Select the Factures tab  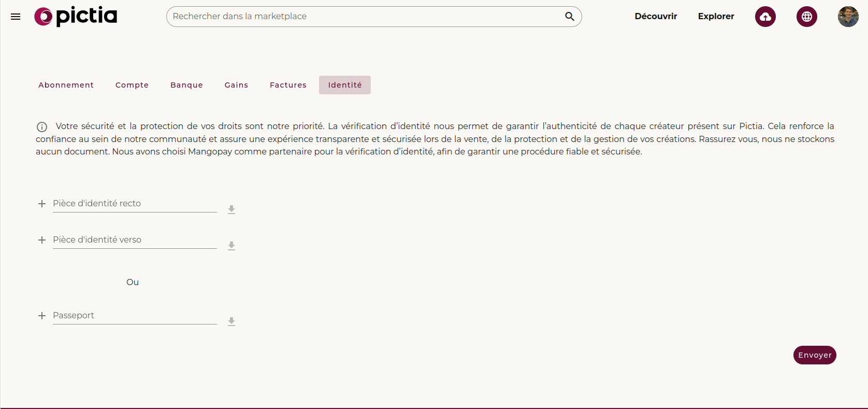[x=288, y=85]
